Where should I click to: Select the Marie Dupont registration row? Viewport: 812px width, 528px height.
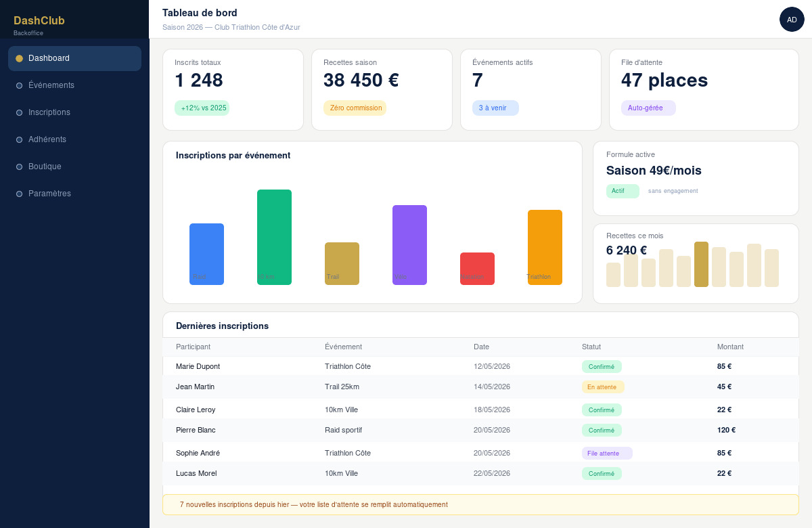480,366
